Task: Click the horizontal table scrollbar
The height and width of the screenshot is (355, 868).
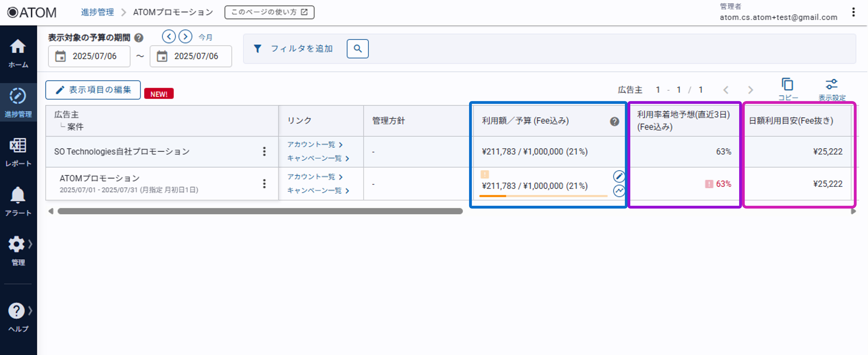Action: [x=260, y=211]
